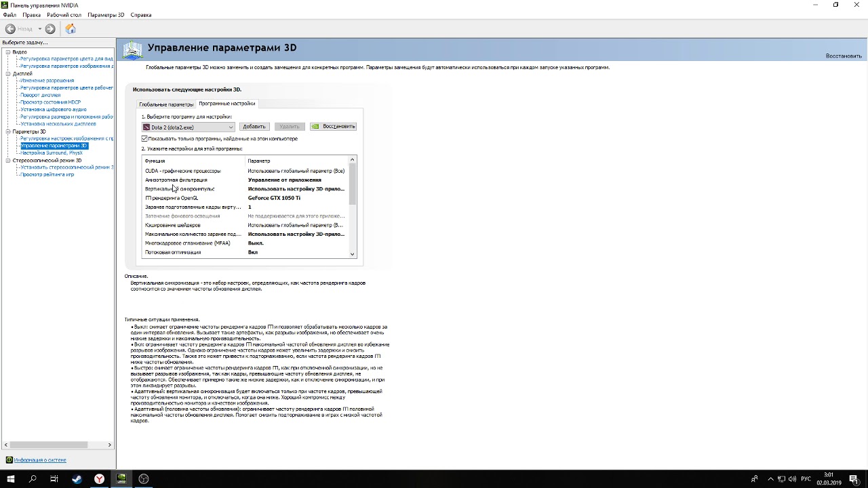This screenshot has width=868, height=488.
Task: Click the Восстановить button with NVIDIA logo
Action: 333,127
